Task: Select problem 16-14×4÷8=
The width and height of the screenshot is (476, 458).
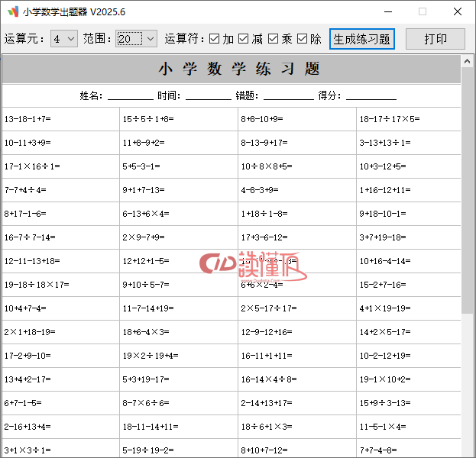Action: [x=269, y=379]
